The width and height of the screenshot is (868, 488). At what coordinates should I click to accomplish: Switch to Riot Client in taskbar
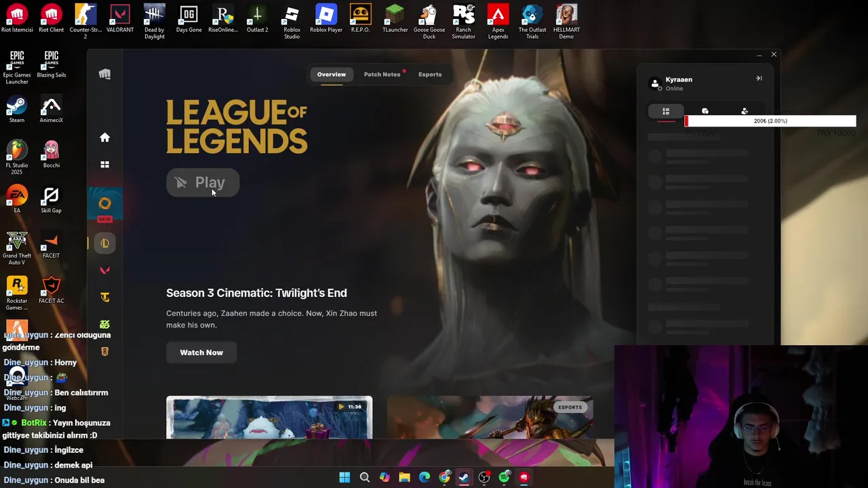point(524,477)
